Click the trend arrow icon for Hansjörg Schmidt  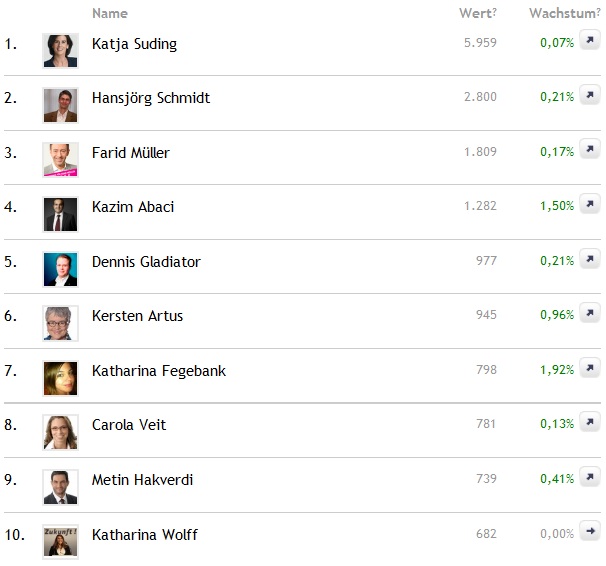click(590, 96)
